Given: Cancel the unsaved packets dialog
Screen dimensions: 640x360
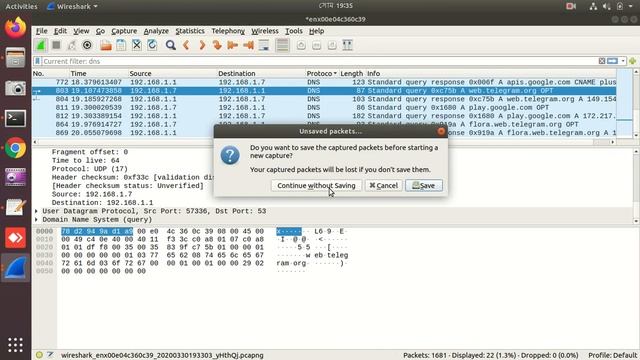Looking at the screenshot, I should pos(384,185).
